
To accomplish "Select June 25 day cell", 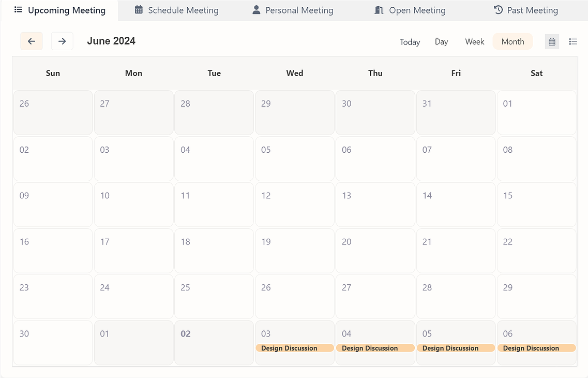I will coord(214,296).
